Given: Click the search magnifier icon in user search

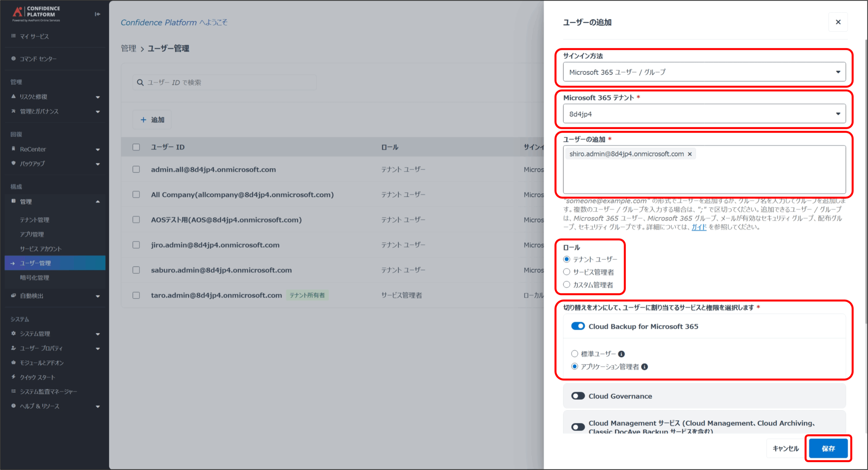Looking at the screenshot, I should click(140, 82).
